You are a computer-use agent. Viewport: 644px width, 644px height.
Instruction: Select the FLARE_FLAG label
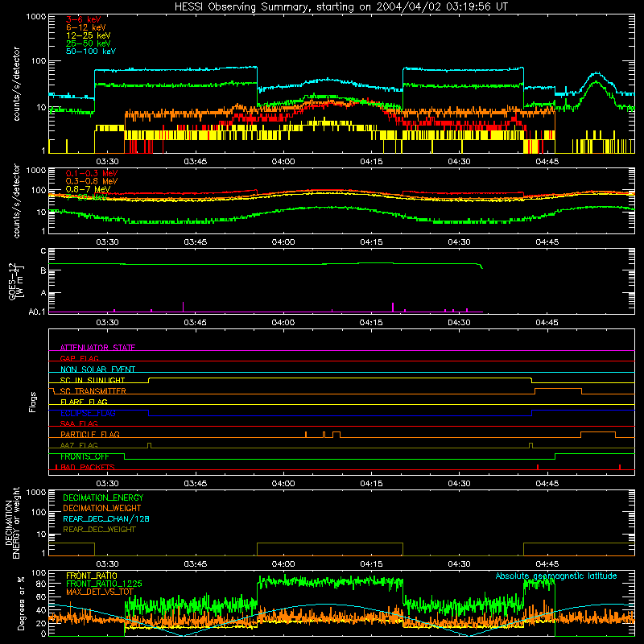[84, 402]
